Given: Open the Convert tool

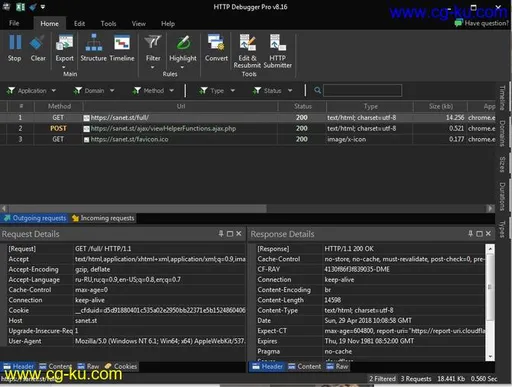Looking at the screenshot, I should click(x=216, y=48).
